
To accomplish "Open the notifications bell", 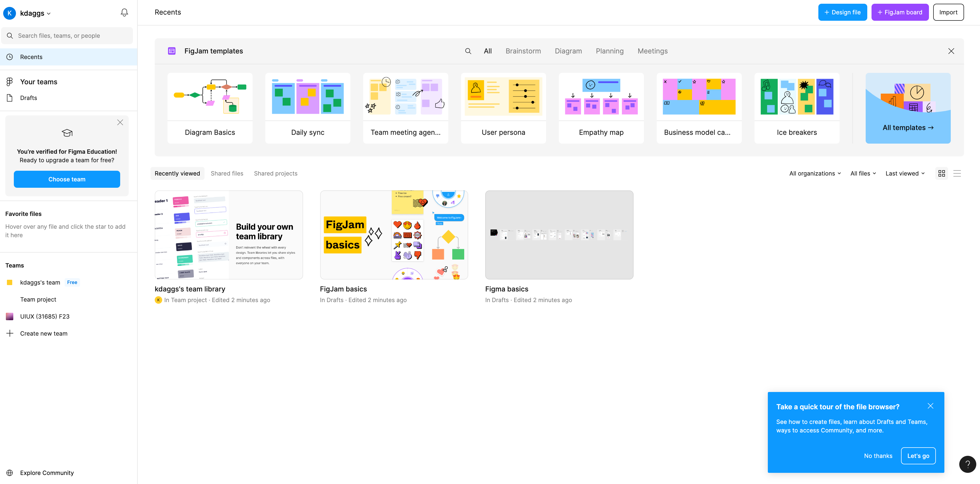I will [124, 12].
